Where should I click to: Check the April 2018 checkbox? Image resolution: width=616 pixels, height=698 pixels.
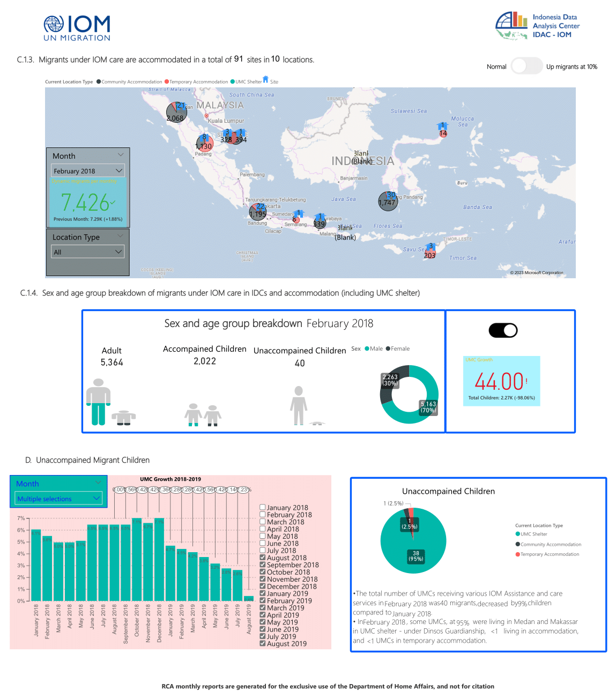click(x=263, y=529)
